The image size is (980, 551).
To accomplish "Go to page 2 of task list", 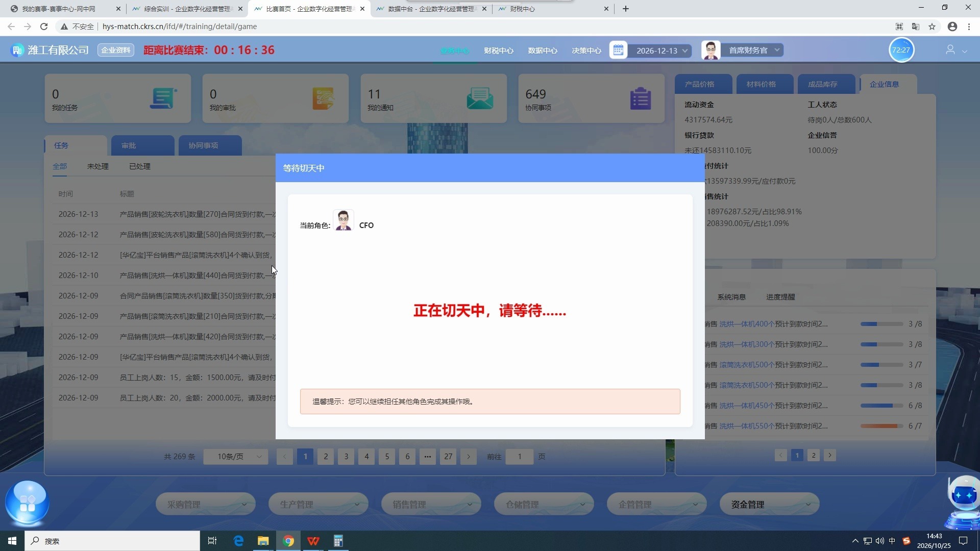I will pos(326,456).
